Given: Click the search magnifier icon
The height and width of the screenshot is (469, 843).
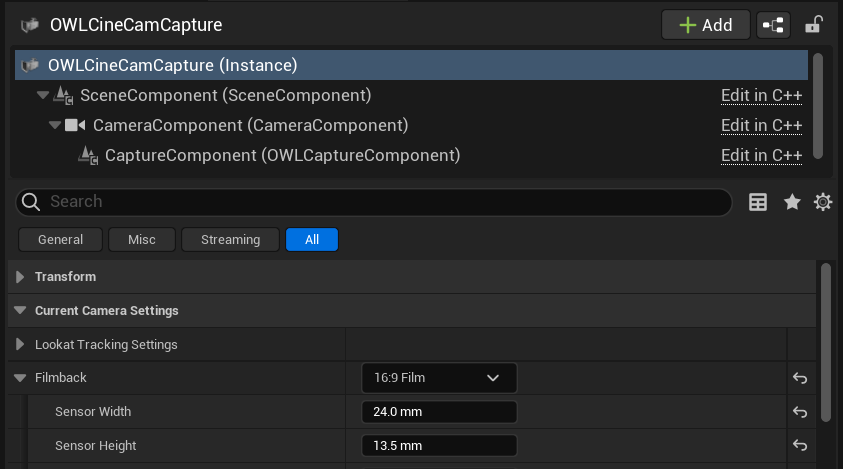Looking at the screenshot, I should (31, 202).
